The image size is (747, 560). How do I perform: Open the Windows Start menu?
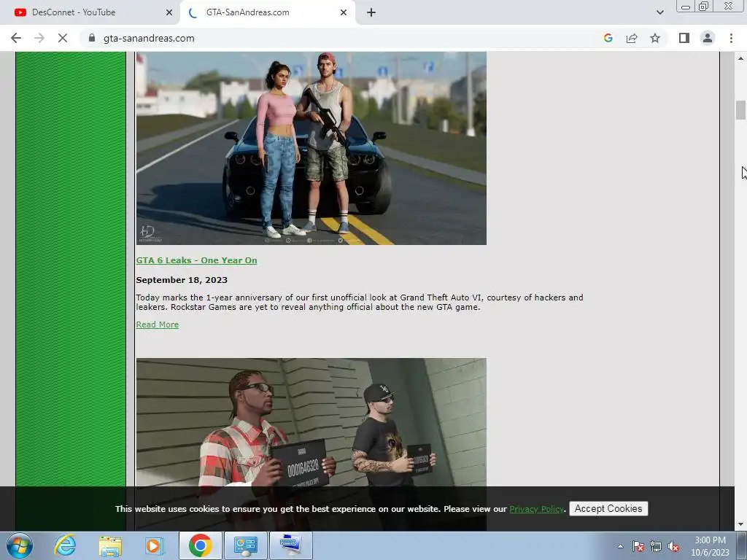coord(20,545)
